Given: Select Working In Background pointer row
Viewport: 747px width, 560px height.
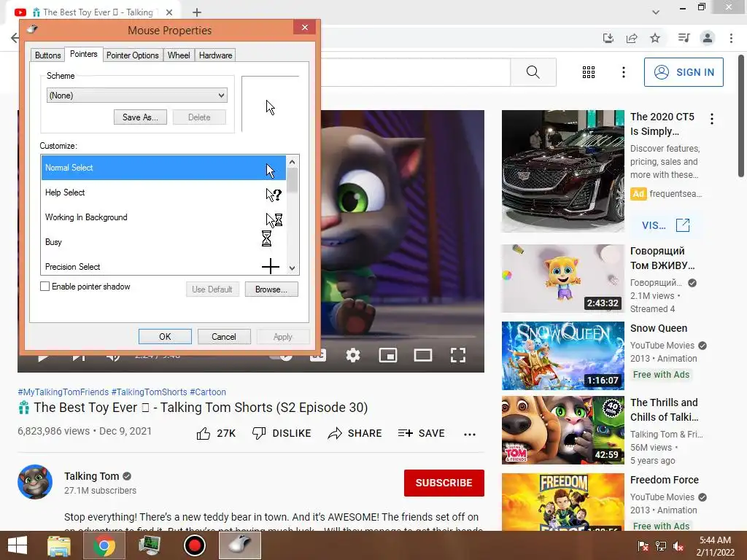Looking at the screenshot, I should click(163, 217).
